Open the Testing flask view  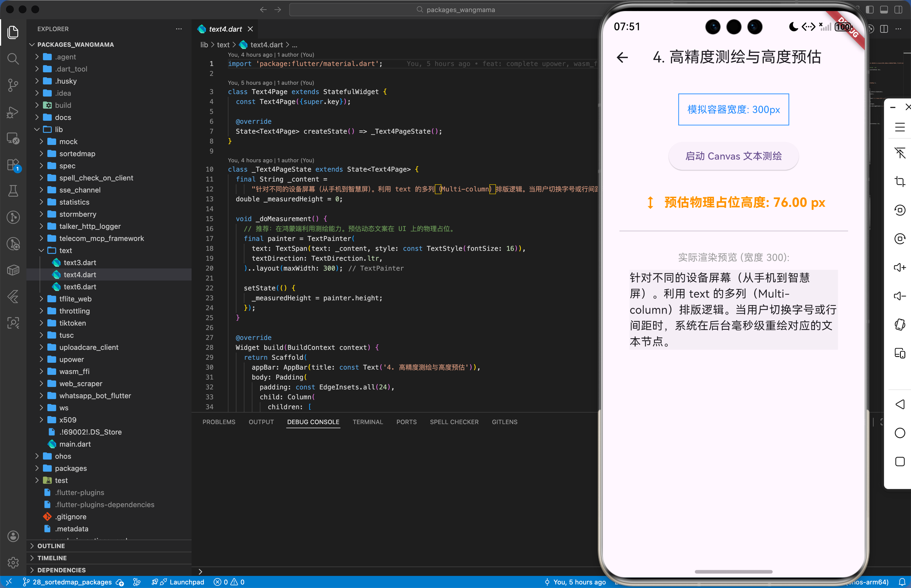[13, 191]
